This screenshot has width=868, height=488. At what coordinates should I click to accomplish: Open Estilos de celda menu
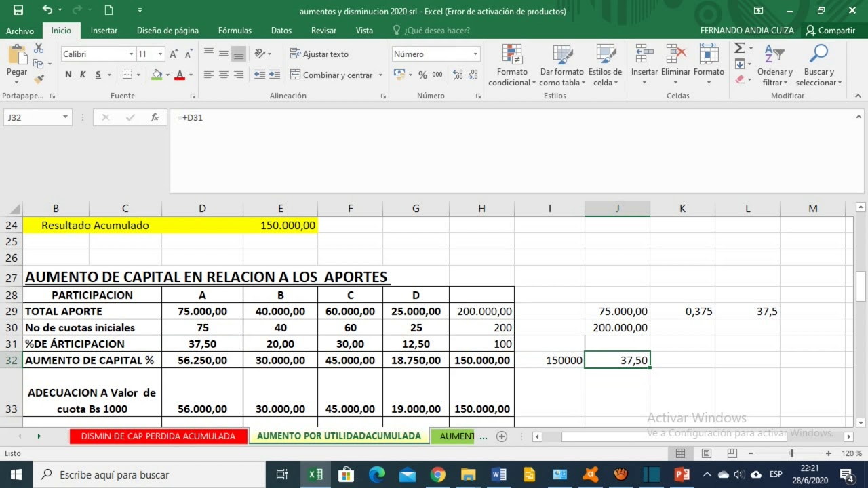click(x=605, y=65)
